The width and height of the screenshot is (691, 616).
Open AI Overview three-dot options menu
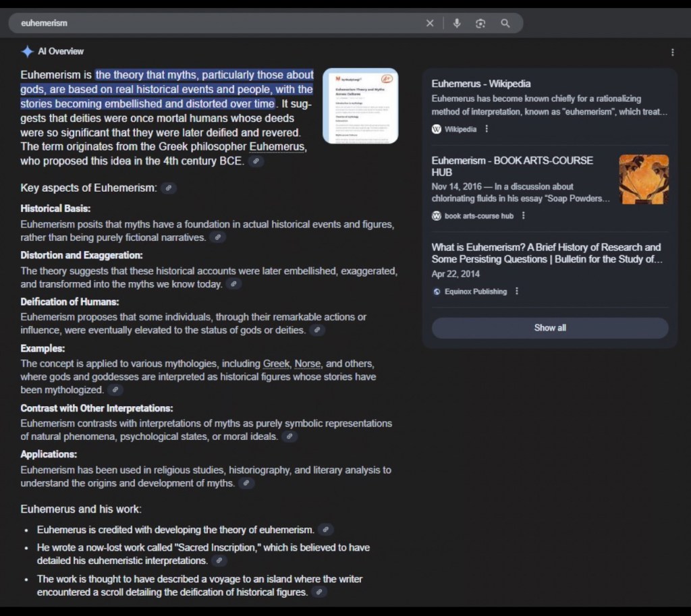pyautogui.click(x=672, y=53)
